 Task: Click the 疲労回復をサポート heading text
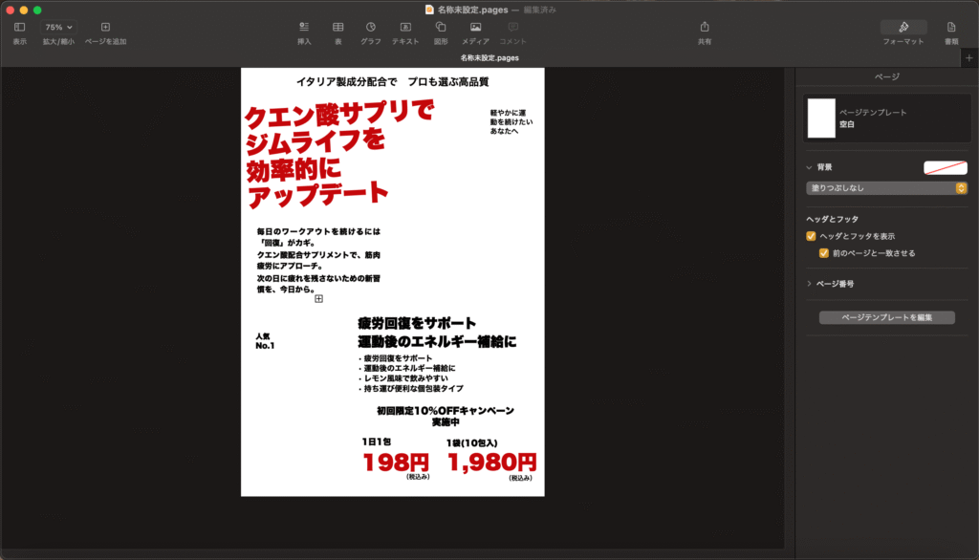pos(417,323)
